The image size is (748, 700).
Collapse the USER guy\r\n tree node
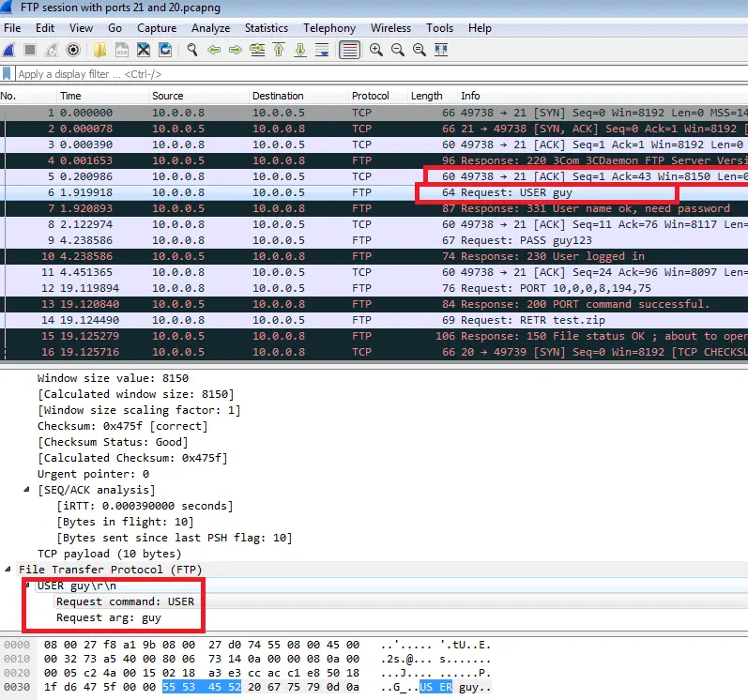[28, 586]
